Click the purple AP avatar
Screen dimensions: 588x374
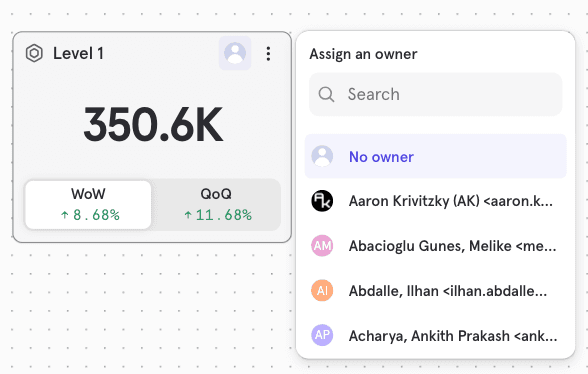(x=322, y=335)
